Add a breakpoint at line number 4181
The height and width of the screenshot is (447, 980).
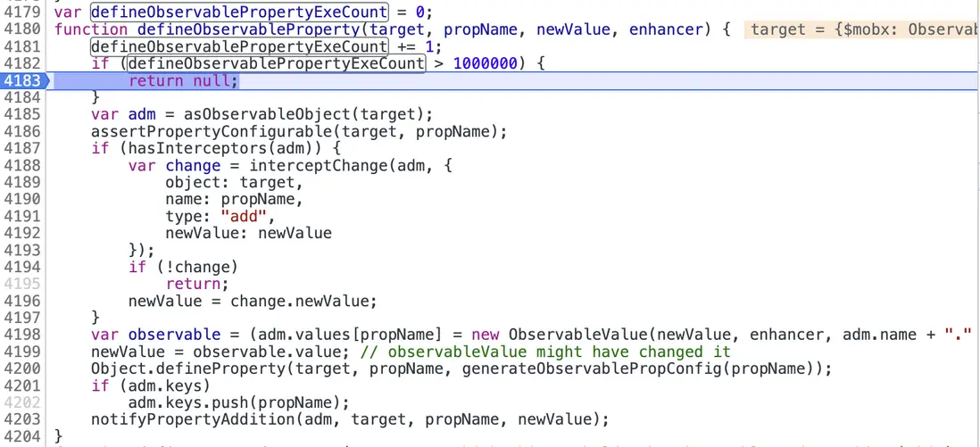[22, 46]
